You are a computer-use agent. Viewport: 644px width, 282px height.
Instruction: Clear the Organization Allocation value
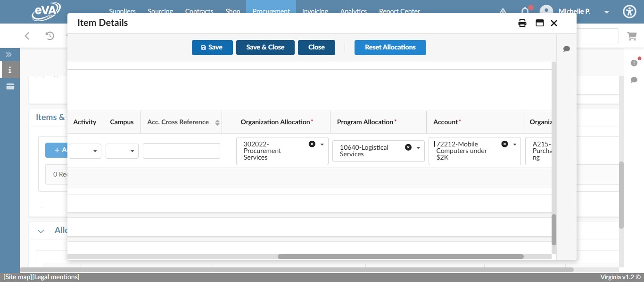click(x=312, y=144)
